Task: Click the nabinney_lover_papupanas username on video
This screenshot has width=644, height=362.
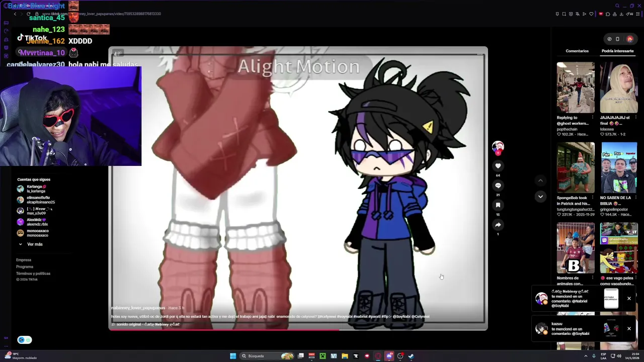Action: click(x=138, y=308)
